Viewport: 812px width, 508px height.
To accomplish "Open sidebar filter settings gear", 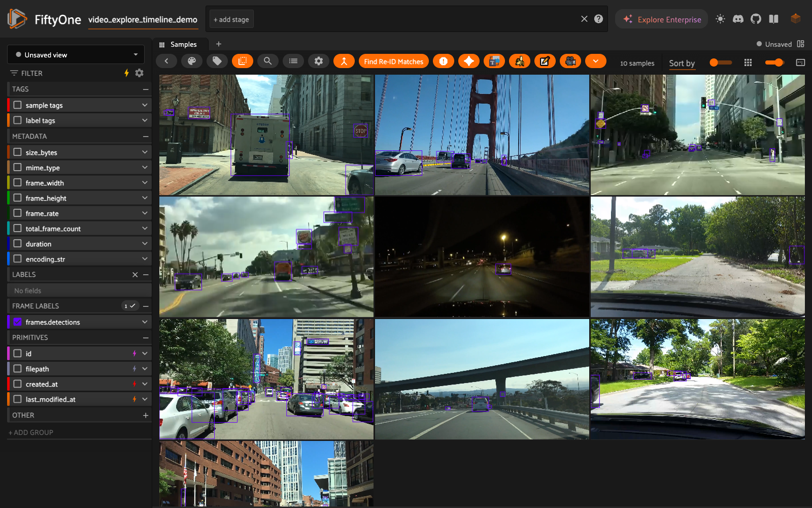I will pos(140,73).
